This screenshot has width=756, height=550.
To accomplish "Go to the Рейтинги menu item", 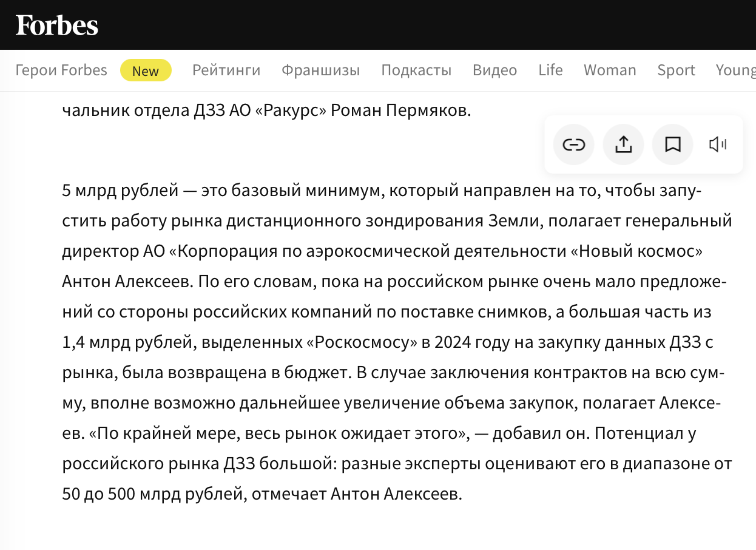I will click(x=226, y=70).
